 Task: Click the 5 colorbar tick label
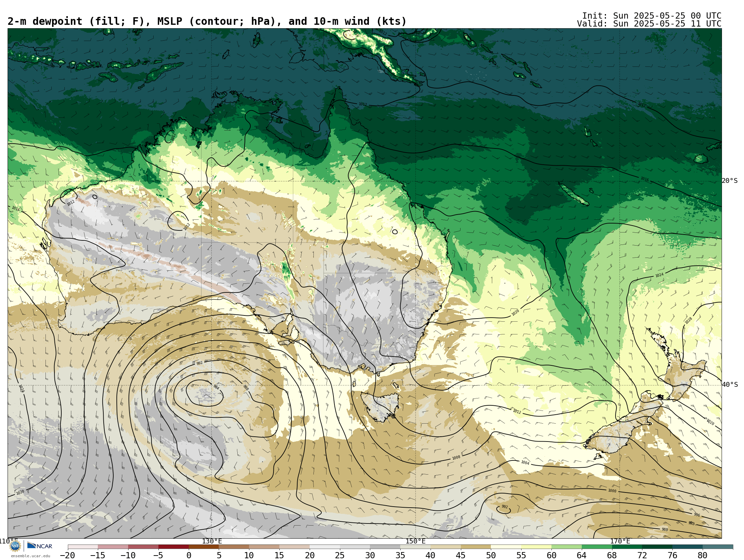point(219,555)
